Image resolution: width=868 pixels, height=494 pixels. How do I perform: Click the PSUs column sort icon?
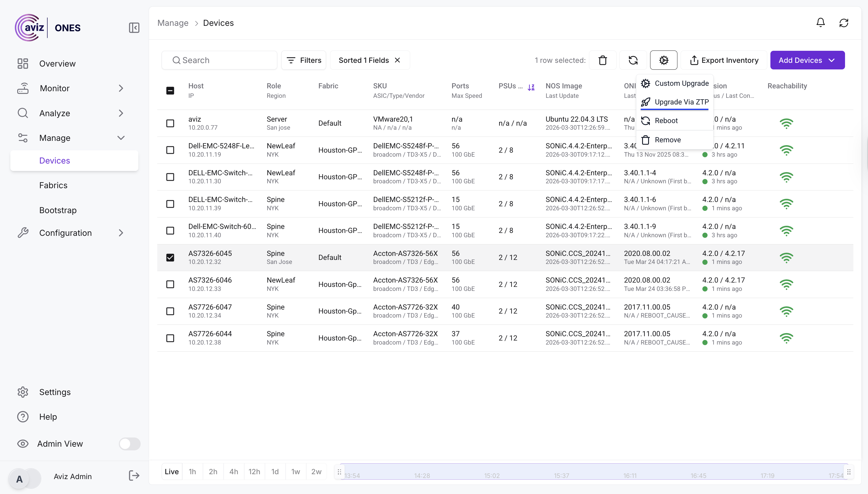(x=531, y=87)
